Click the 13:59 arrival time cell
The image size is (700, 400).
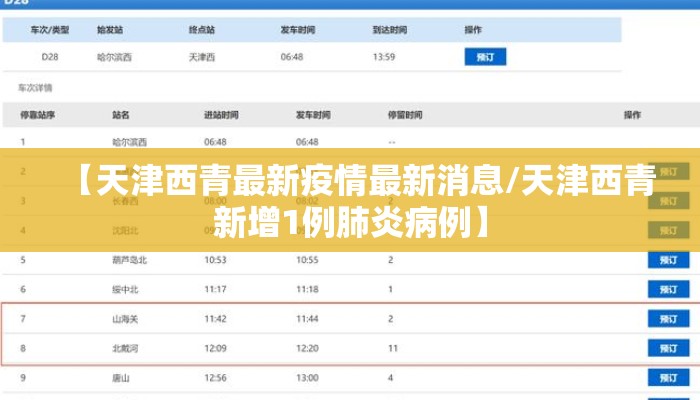[x=384, y=57]
